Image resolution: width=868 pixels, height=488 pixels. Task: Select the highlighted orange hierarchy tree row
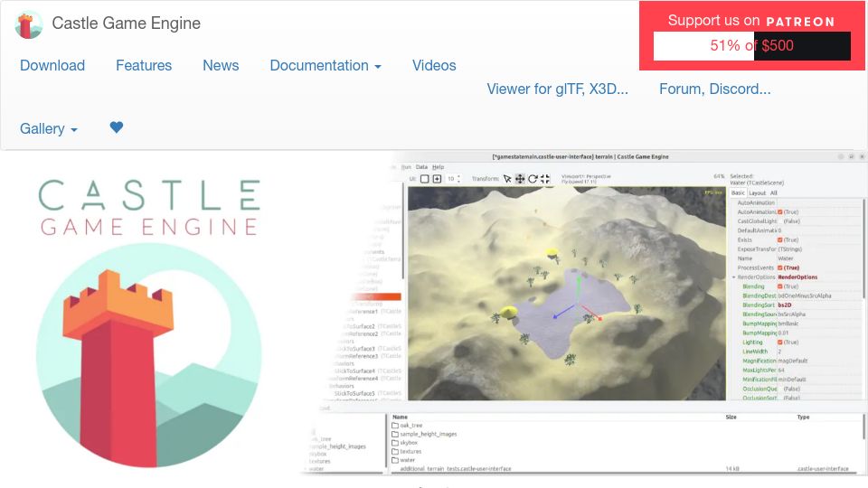[x=377, y=296]
